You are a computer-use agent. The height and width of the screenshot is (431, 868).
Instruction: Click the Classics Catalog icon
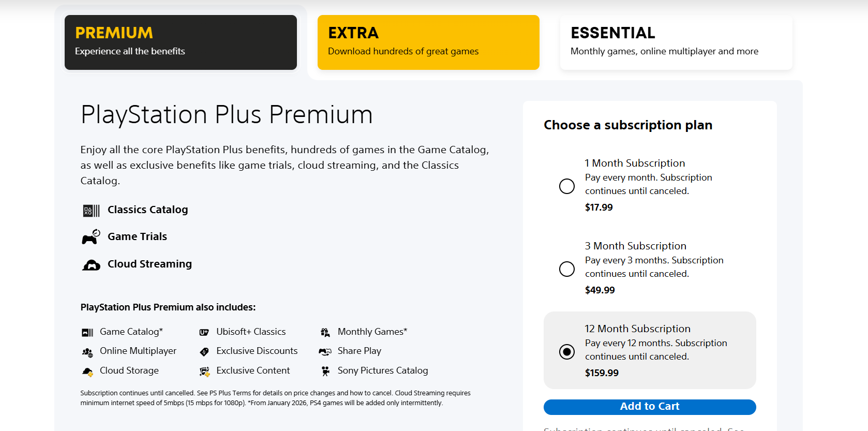click(91, 211)
